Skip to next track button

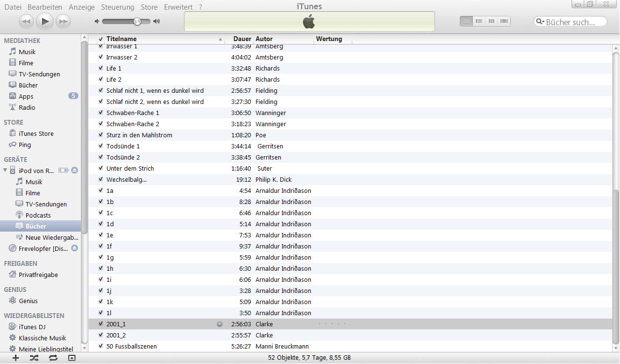[x=63, y=21]
